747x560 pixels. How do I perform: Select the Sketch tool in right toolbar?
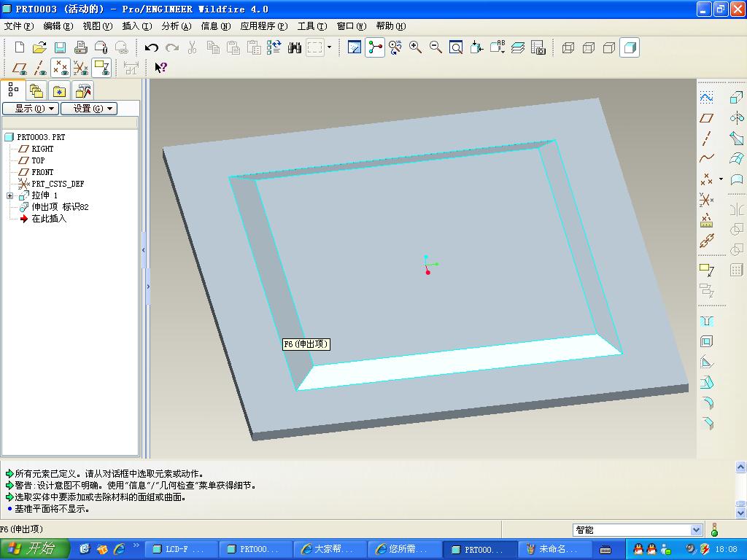coord(706,98)
